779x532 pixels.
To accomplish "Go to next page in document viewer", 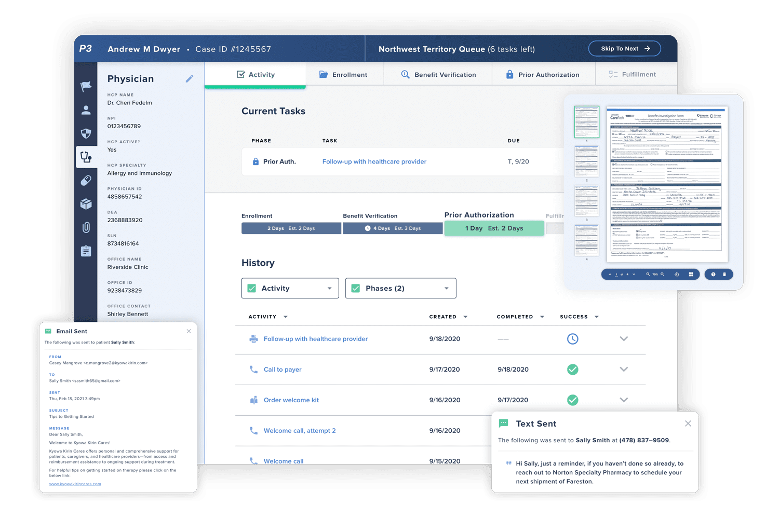I will pyautogui.click(x=634, y=274).
